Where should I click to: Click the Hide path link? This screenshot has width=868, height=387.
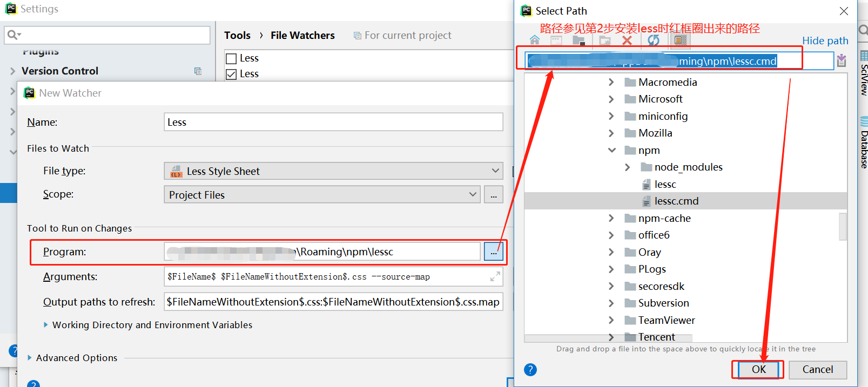[x=825, y=40]
